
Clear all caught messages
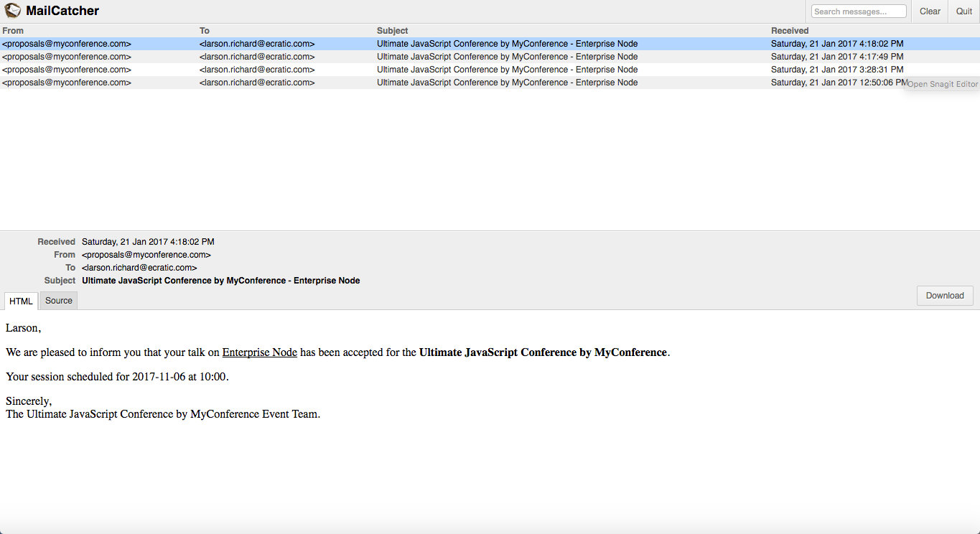pyautogui.click(x=930, y=11)
